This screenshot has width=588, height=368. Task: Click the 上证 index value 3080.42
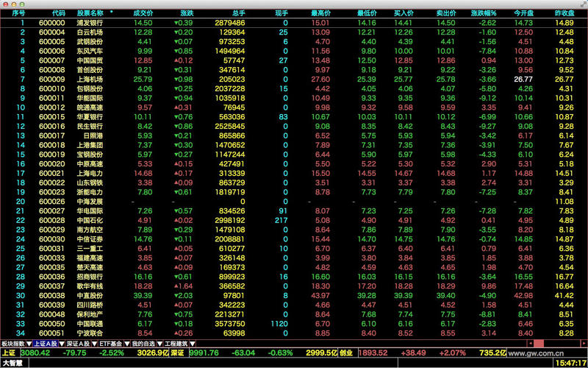click(x=35, y=353)
